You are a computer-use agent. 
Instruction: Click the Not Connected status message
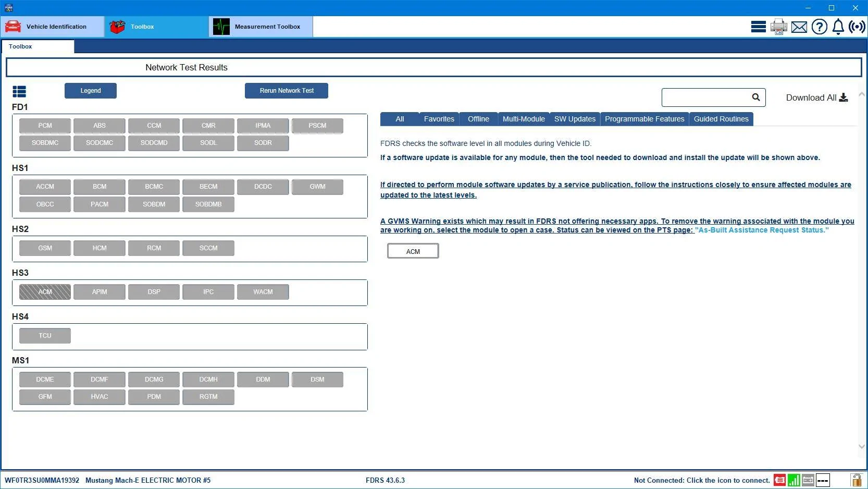[702, 480]
